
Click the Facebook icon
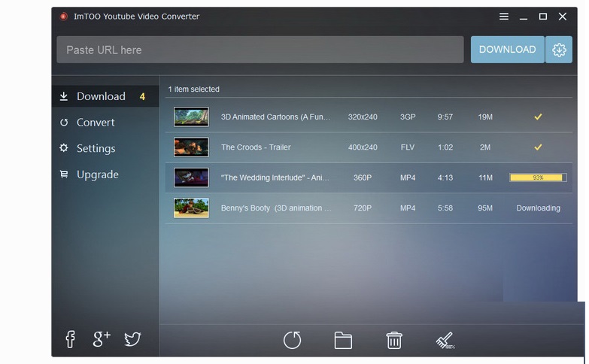(x=70, y=339)
